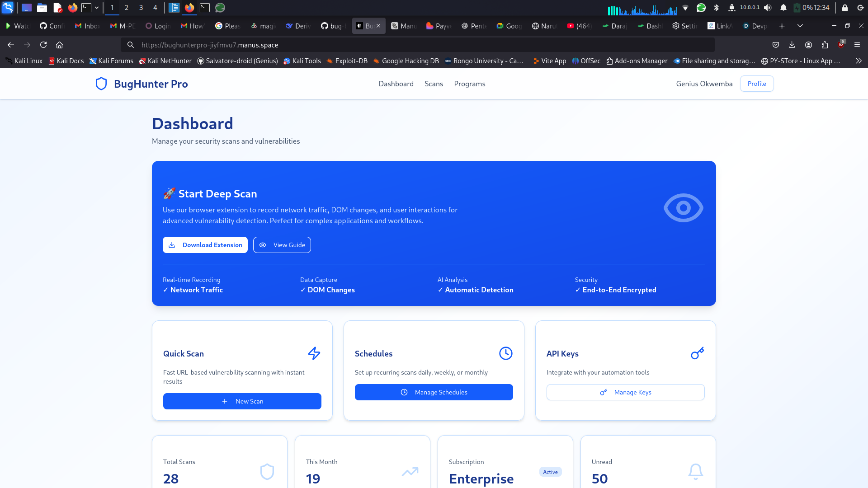Click the Schedules clock icon
Screen dimensions: 868x488
point(505,353)
